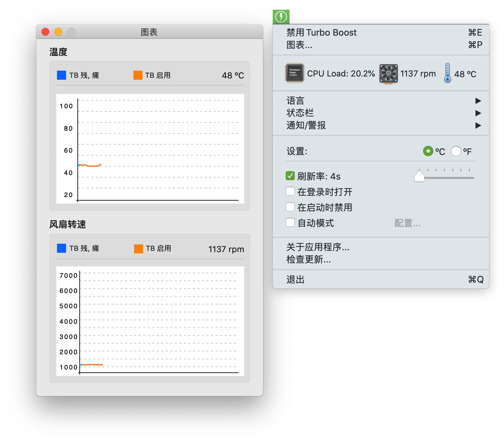Choose 禁用 Turbo Boost menu item
This screenshot has height=444, width=504.
[x=321, y=33]
